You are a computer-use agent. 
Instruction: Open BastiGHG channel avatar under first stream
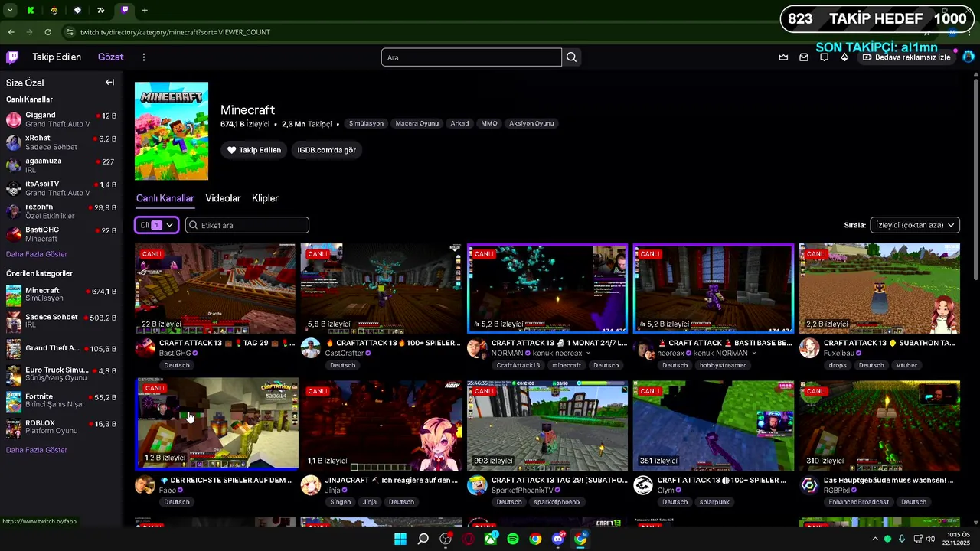coord(145,349)
